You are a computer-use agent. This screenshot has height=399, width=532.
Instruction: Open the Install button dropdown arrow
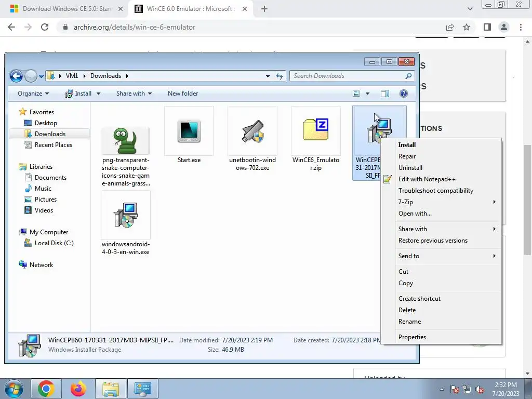(x=98, y=94)
